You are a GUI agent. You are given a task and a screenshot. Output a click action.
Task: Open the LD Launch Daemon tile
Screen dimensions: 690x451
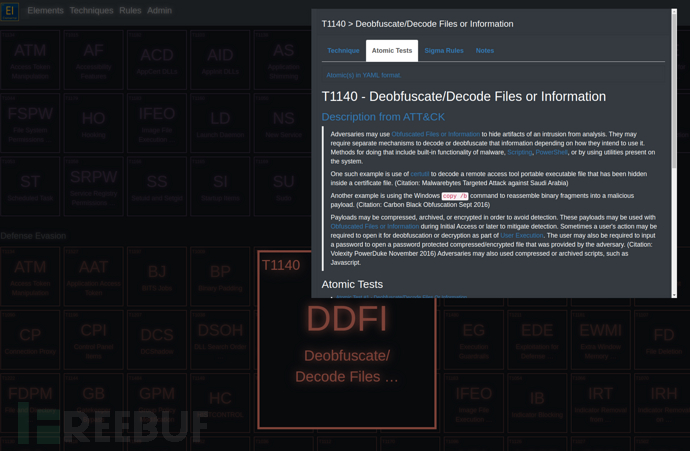click(220, 123)
